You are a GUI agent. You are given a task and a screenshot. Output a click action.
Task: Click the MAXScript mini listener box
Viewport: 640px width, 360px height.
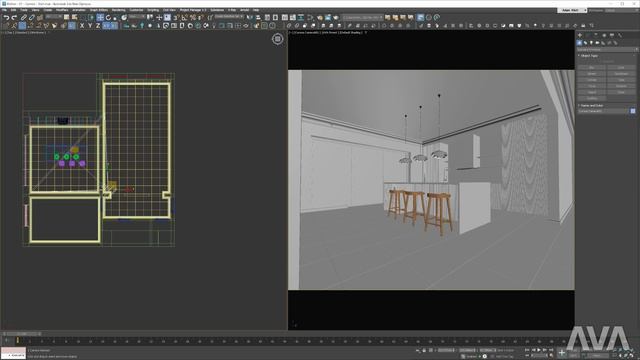(x=13, y=353)
